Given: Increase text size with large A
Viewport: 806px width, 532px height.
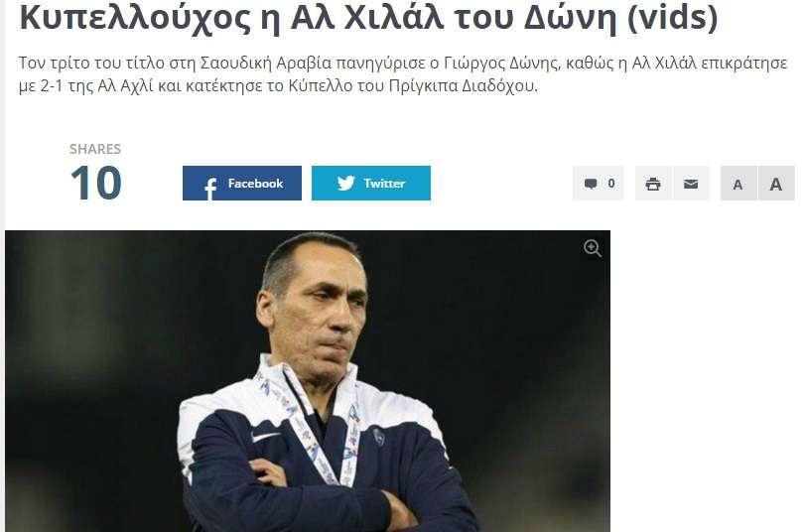Looking at the screenshot, I should (776, 183).
